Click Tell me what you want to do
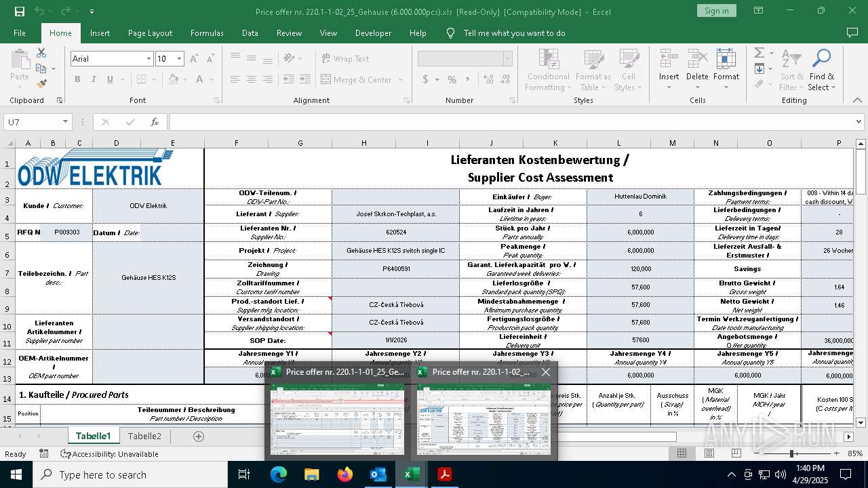Screen dimensions: 868x488 (514, 33)
